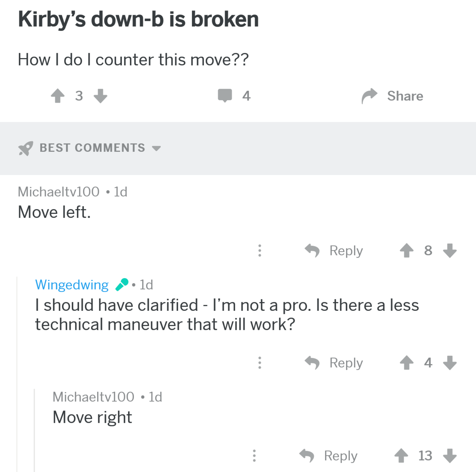476x472 pixels.
Task: Downvote the original post
Action: (100, 97)
